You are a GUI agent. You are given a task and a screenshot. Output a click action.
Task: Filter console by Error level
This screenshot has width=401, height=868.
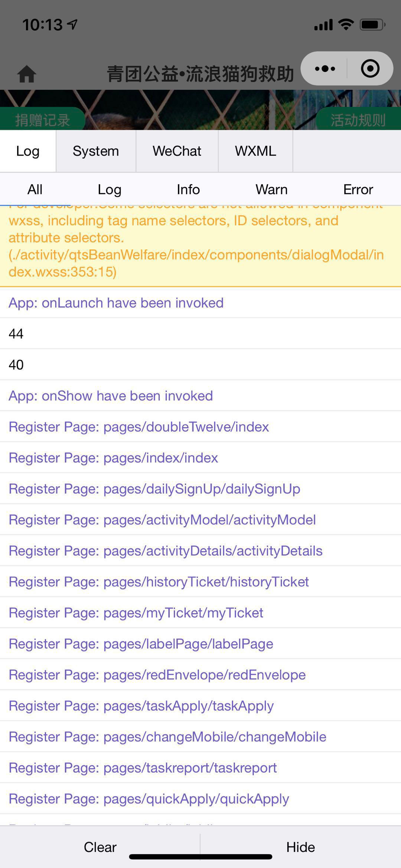[358, 190]
